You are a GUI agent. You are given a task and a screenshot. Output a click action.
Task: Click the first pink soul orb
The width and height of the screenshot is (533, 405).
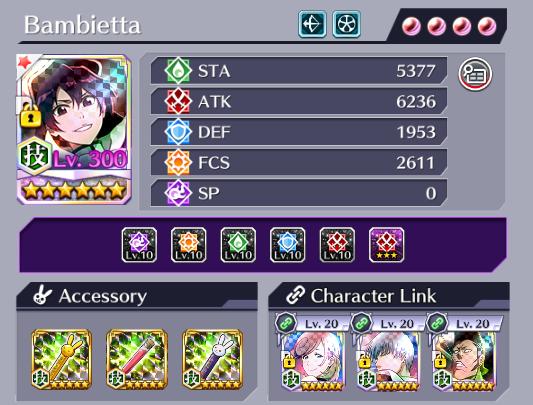(x=411, y=26)
